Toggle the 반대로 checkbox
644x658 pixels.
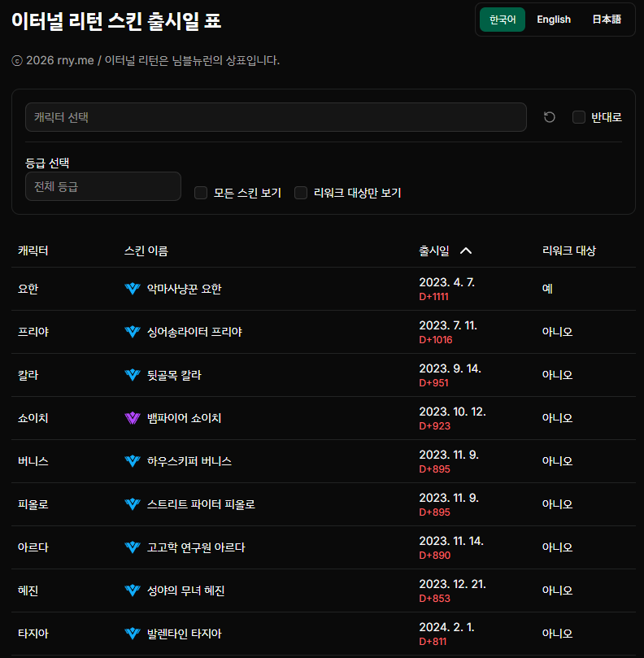[579, 117]
